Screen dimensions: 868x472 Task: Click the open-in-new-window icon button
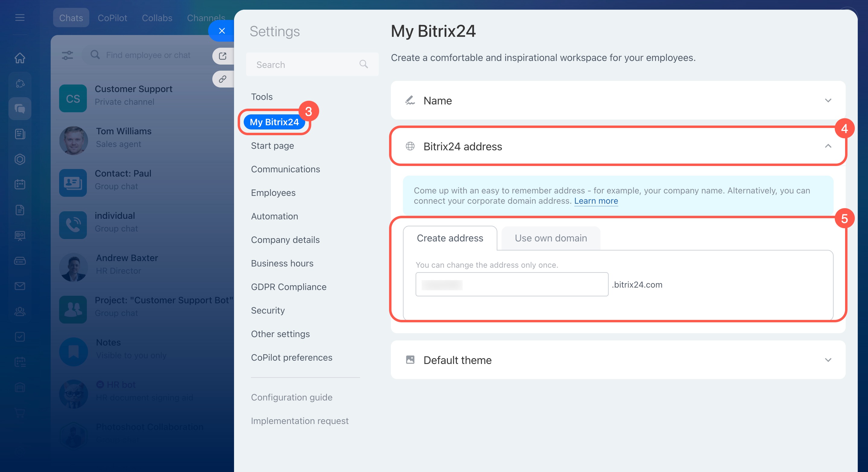click(222, 56)
